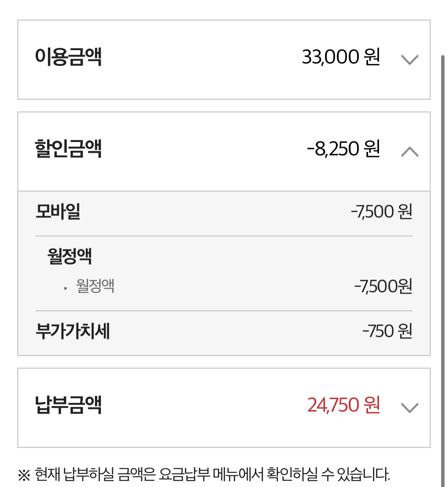This screenshot has height=487, width=448.
Task: Click the 모바일 row label
Action: pos(58,211)
